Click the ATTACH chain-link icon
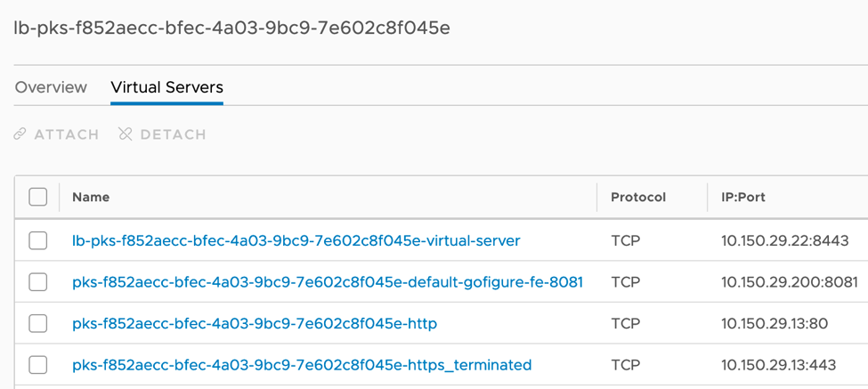Viewport: 868px width, 389px height. pos(20,134)
